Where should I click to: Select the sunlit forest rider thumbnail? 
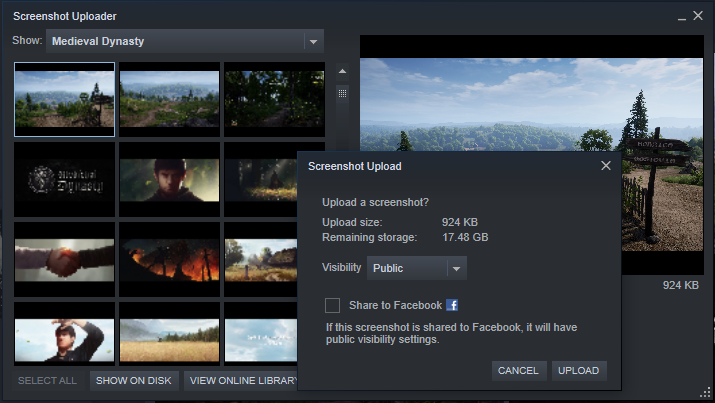(261, 180)
